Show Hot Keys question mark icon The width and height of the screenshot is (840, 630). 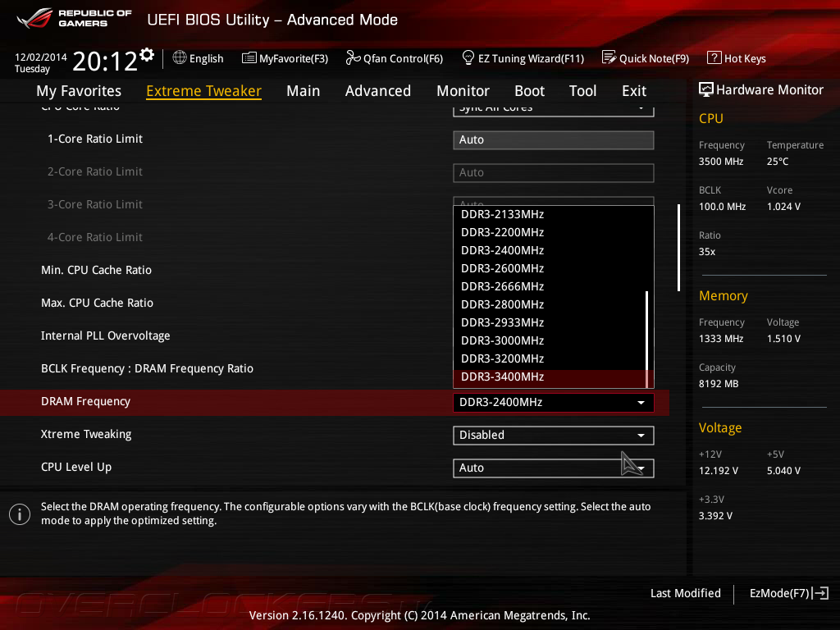pyautogui.click(x=714, y=58)
